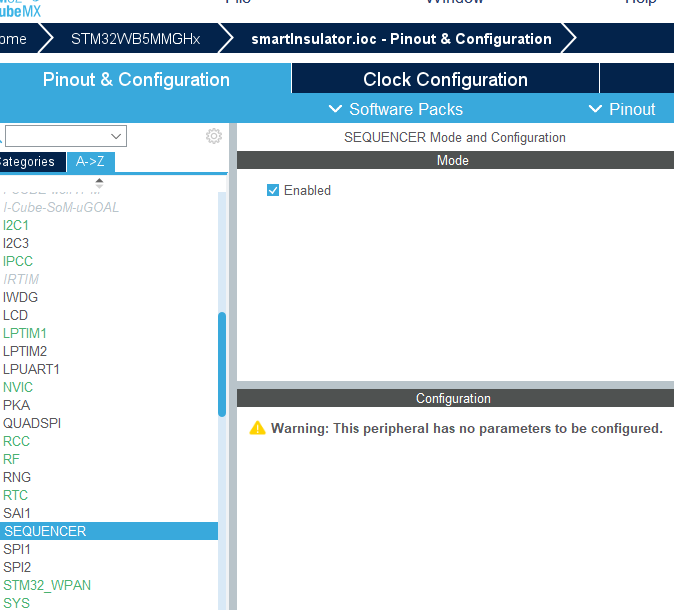Select IWDG peripheral
The height and width of the screenshot is (610, 674).
coord(20,297)
